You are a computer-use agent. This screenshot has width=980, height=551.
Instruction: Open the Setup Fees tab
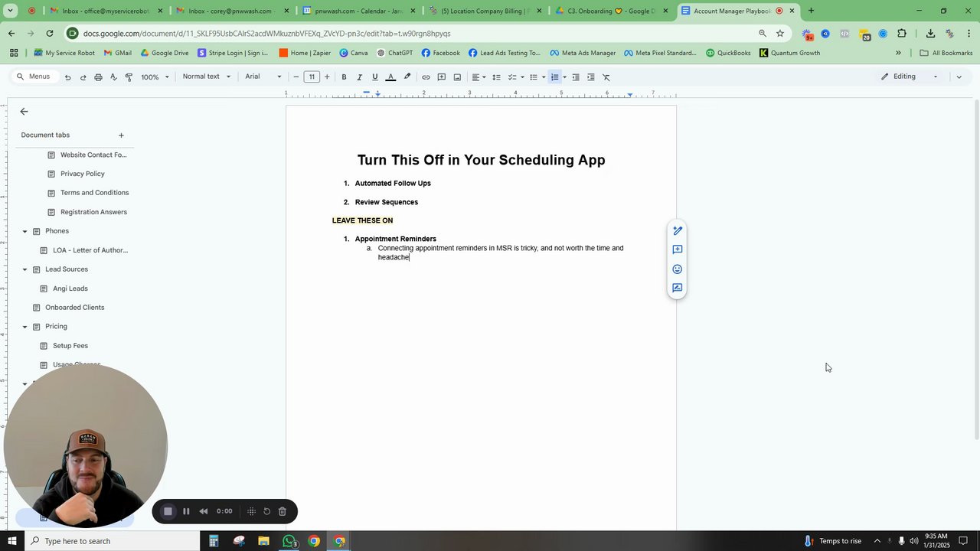pyautogui.click(x=70, y=346)
